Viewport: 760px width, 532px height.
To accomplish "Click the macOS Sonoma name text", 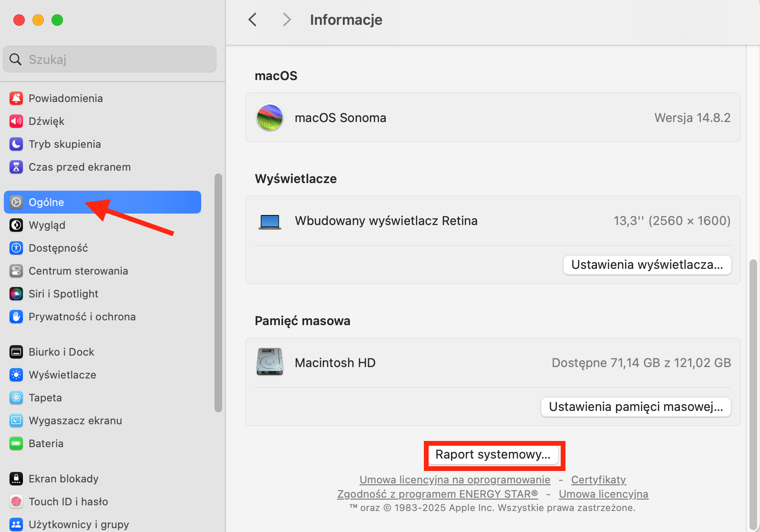I will coord(340,118).
